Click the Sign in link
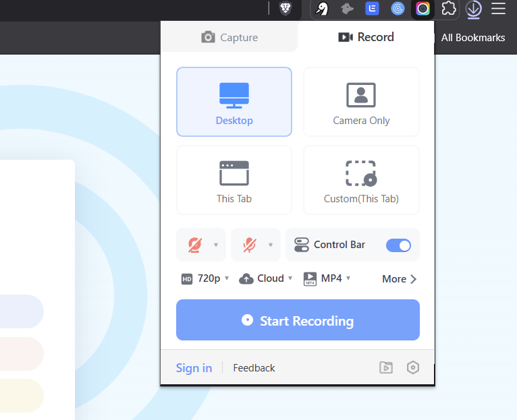The height and width of the screenshot is (420, 517). click(194, 368)
